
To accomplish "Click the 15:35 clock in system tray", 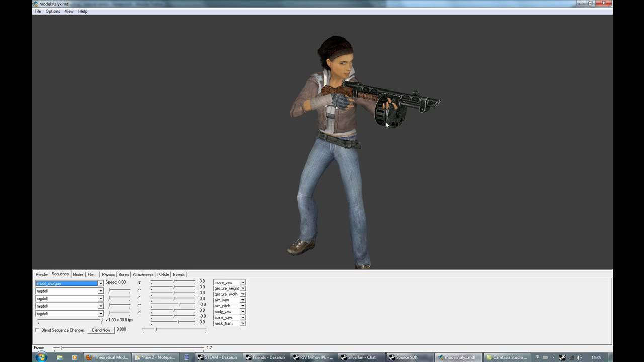I will tap(596, 357).
